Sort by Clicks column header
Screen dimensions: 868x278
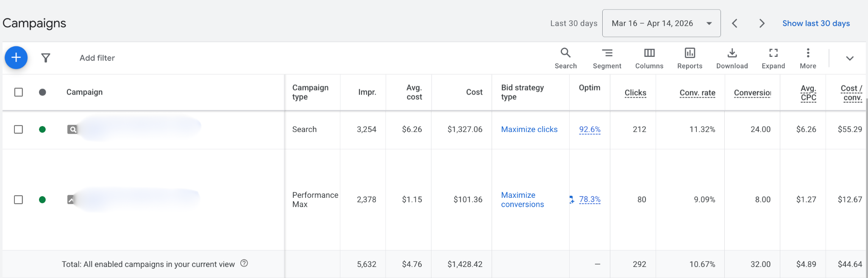click(x=635, y=93)
